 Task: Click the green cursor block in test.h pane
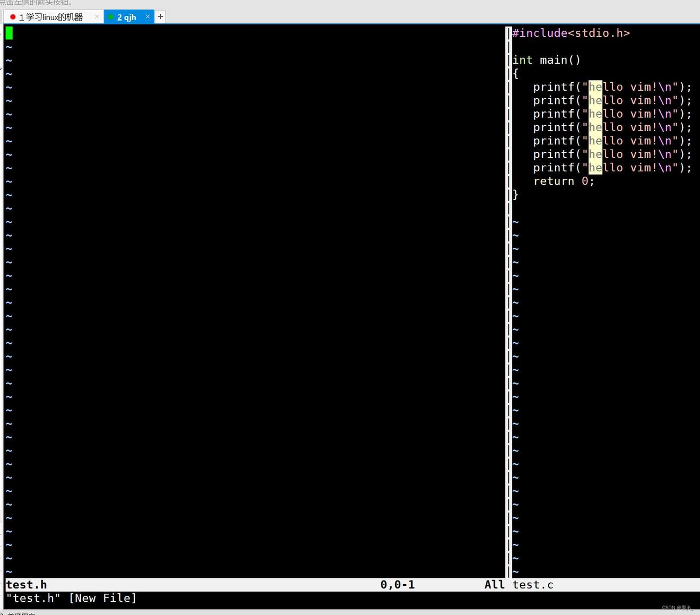[x=9, y=33]
